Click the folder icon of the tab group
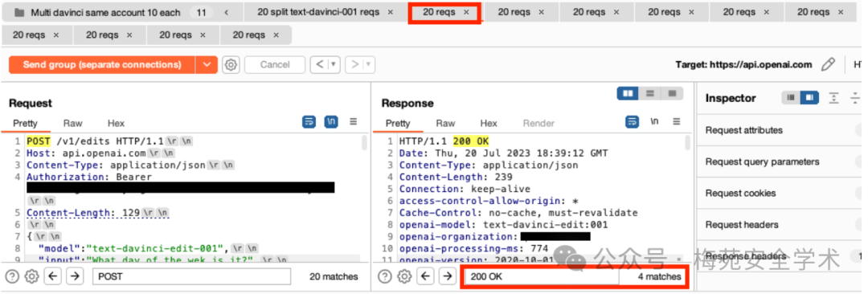 tap(19, 12)
